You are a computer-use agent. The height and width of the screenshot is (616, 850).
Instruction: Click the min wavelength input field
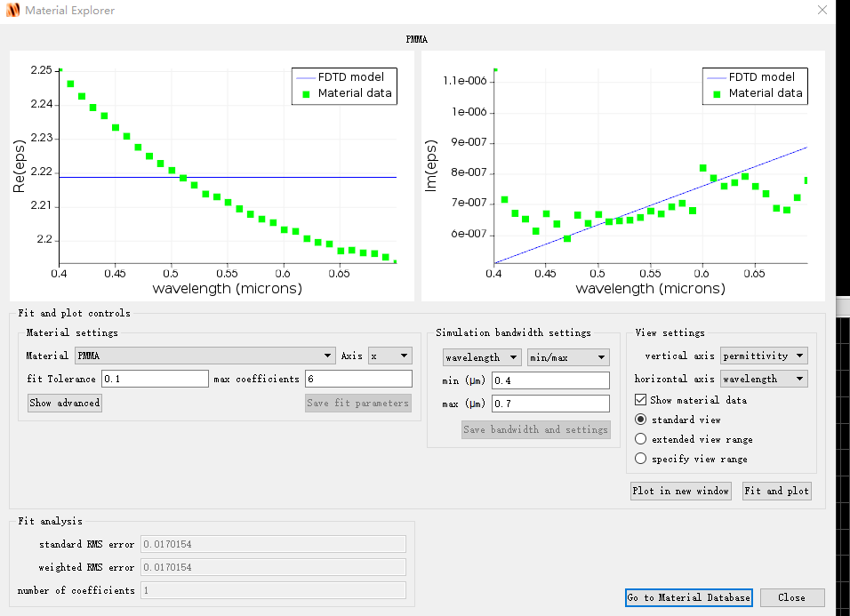pyautogui.click(x=550, y=380)
